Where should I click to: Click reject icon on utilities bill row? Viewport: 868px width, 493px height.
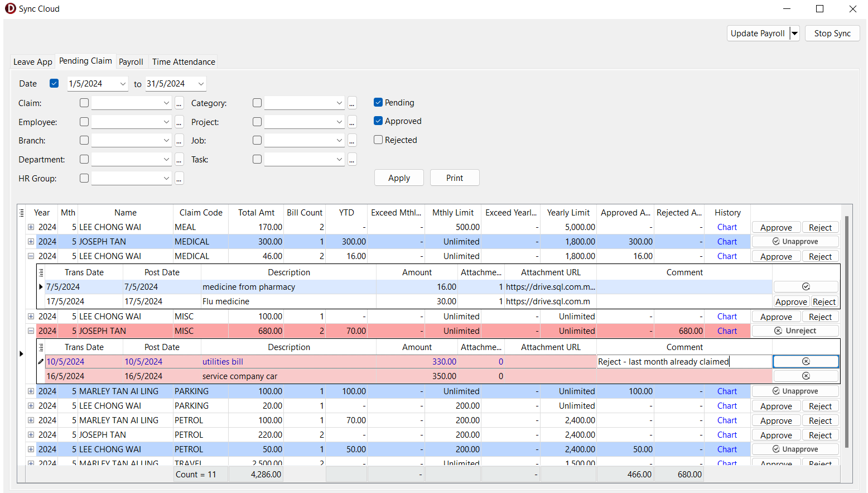click(x=806, y=362)
